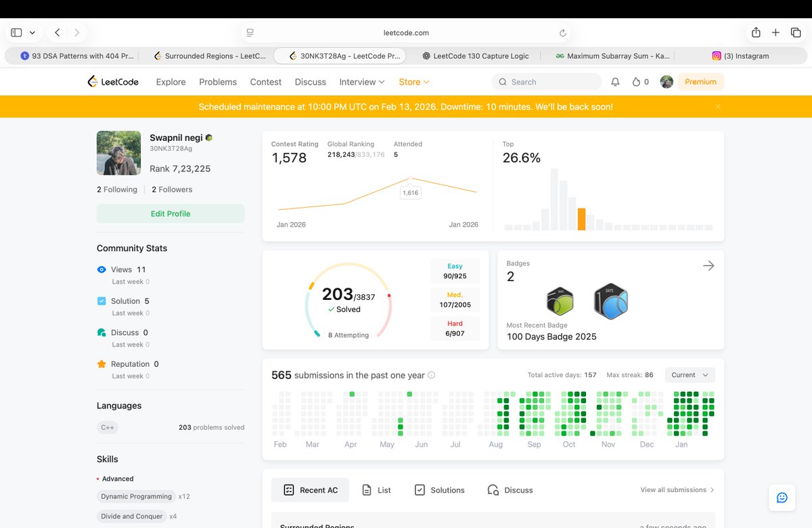Open the LeetCode logo home link

113,82
